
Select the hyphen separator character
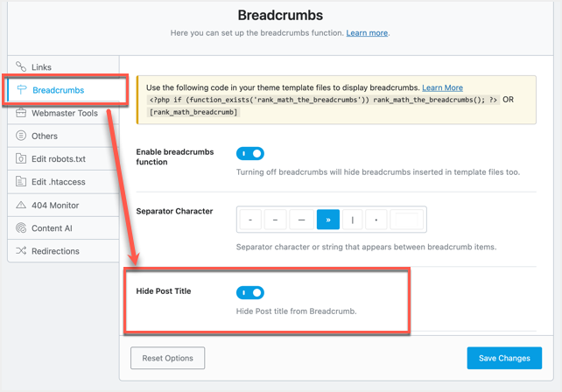pyautogui.click(x=250, y=220)
